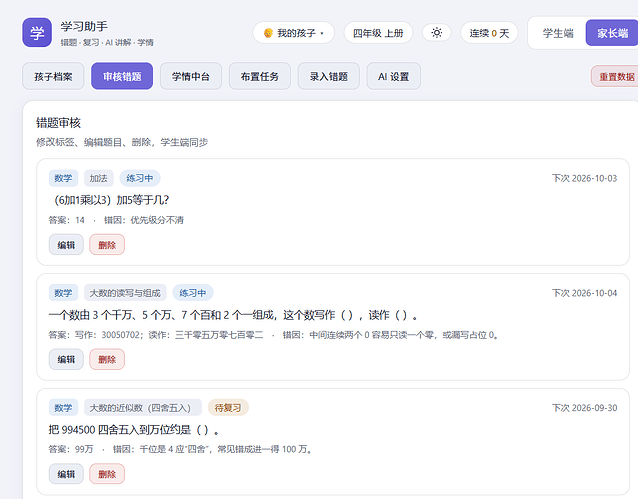Open the 四年级 上册 grade selector
Viewport: 638px width, 499px height.
378,33
